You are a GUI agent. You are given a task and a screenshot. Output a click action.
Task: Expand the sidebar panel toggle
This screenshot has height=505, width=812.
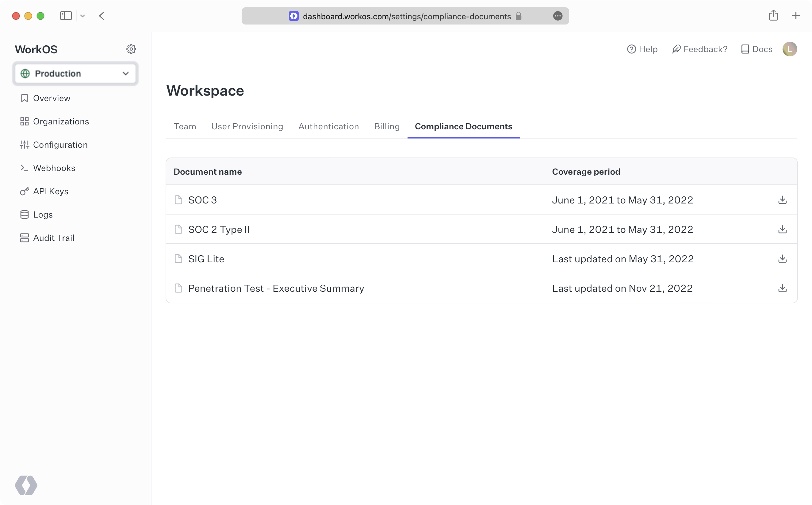[66, 16]
